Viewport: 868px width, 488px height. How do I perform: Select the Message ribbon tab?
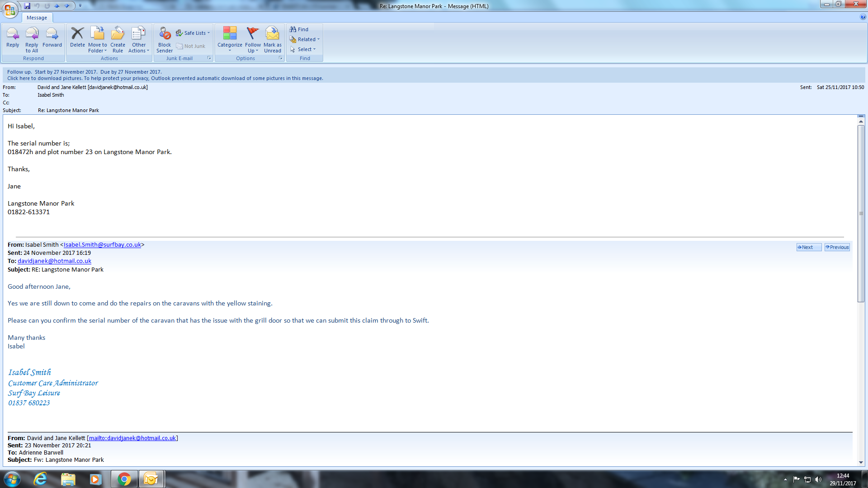click(x=37, y=18)
